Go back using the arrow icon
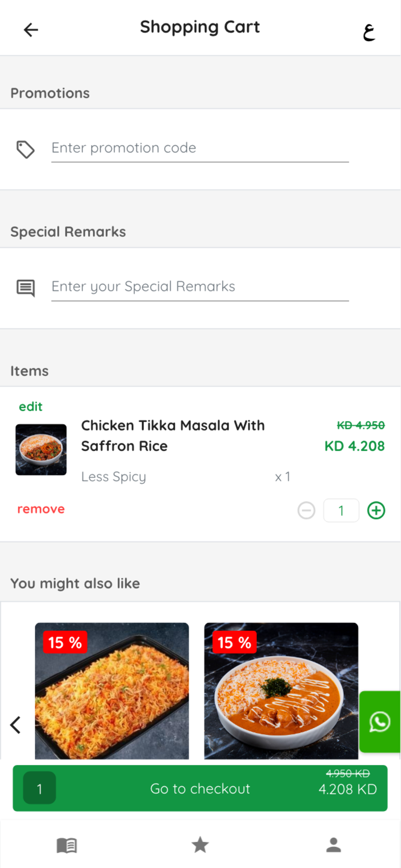The height and width of the screenshot is (868, 401). tap(31, 30)
